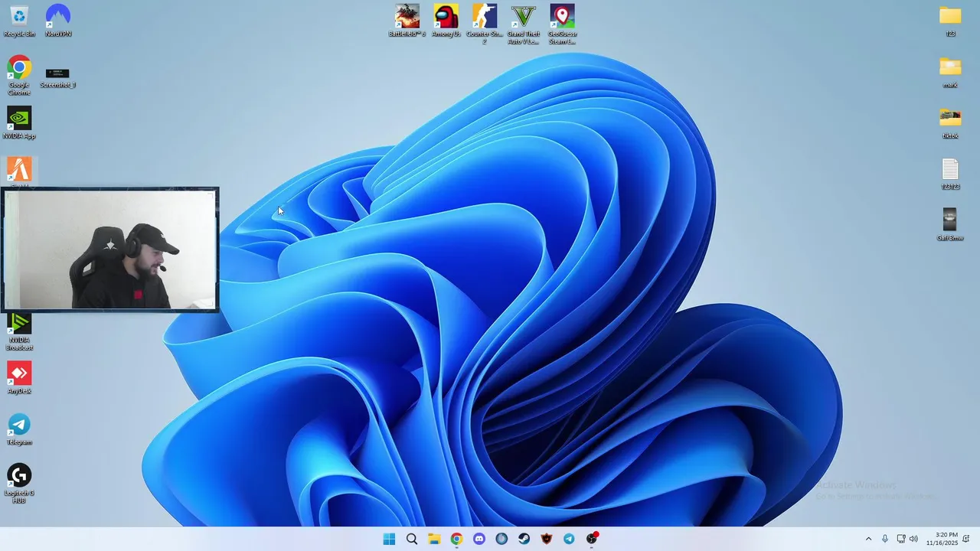Switch to Chrome in the taskbar
This screenshot has width=980, height=551.
[x=456, y=539]
